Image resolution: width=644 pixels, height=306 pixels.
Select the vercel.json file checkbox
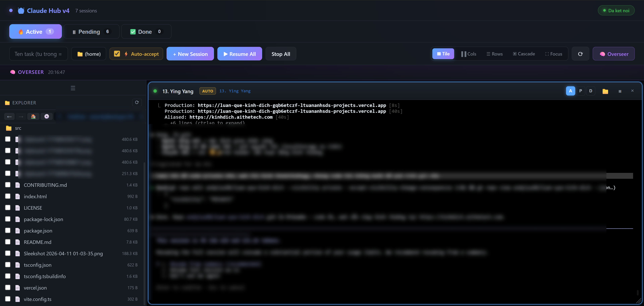tap(8, 287)
